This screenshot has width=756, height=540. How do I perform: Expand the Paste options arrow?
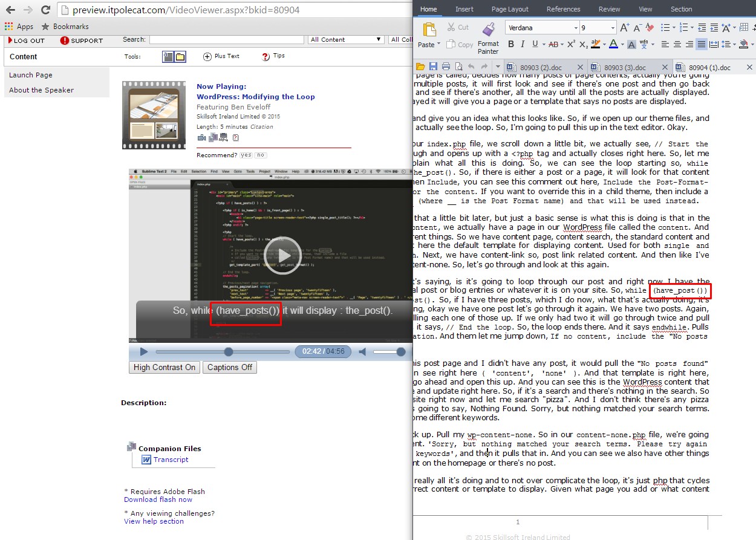tap(440, 45)
